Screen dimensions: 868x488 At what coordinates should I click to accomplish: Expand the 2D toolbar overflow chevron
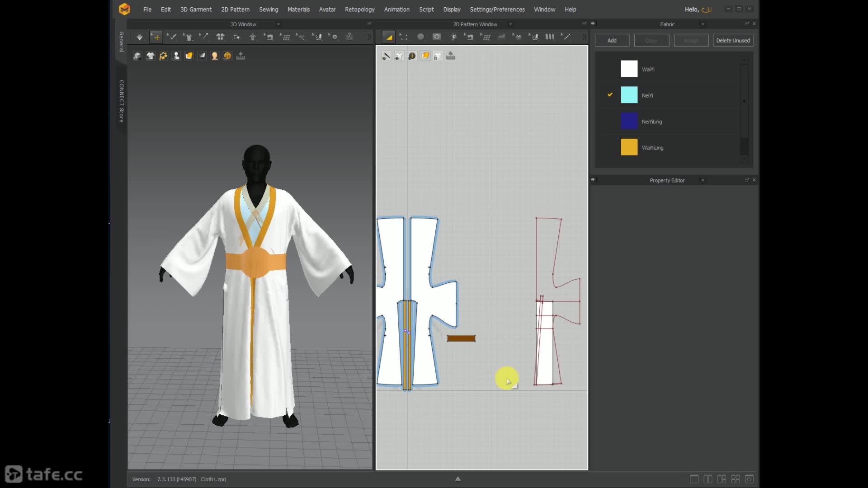pos(584,37)
